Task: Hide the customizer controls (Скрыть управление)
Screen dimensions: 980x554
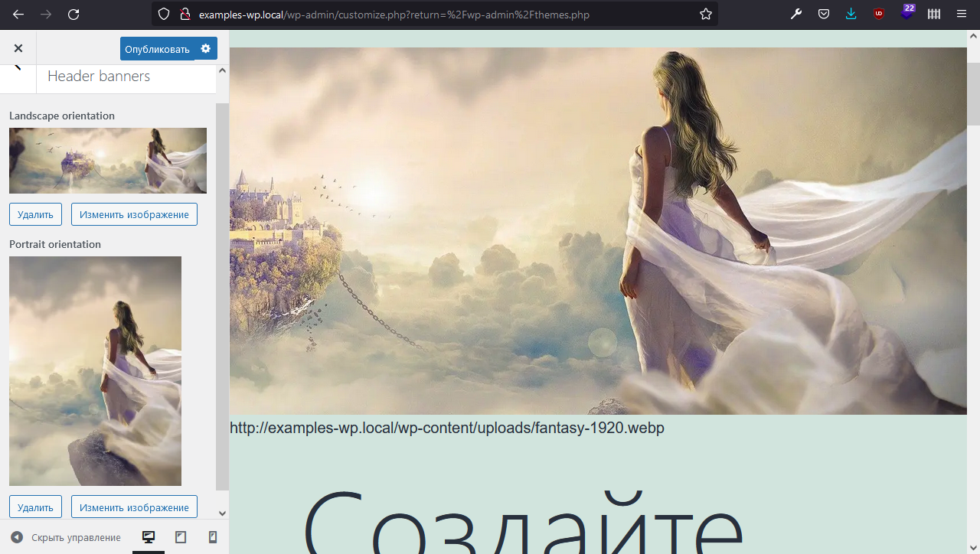Action: click(x=66, y=538)
